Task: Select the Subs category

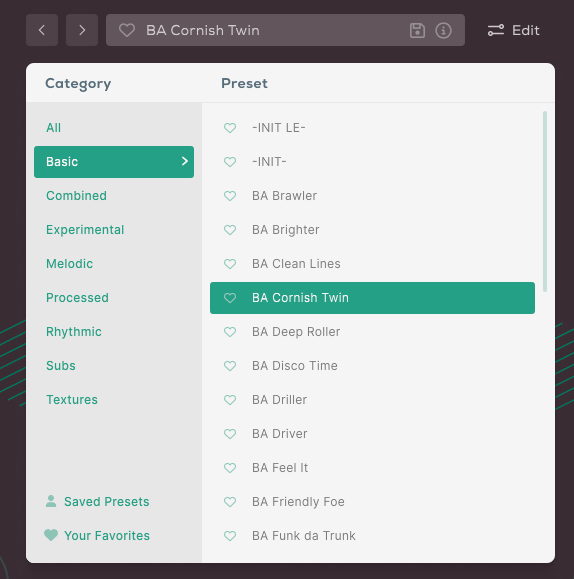Action: 61,366
